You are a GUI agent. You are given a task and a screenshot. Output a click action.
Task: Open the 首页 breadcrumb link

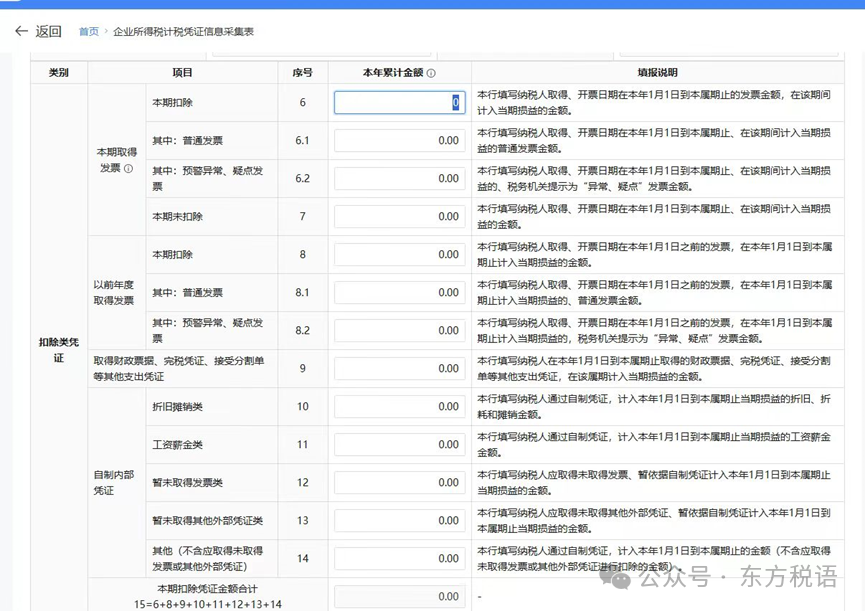tap(89, 32)
